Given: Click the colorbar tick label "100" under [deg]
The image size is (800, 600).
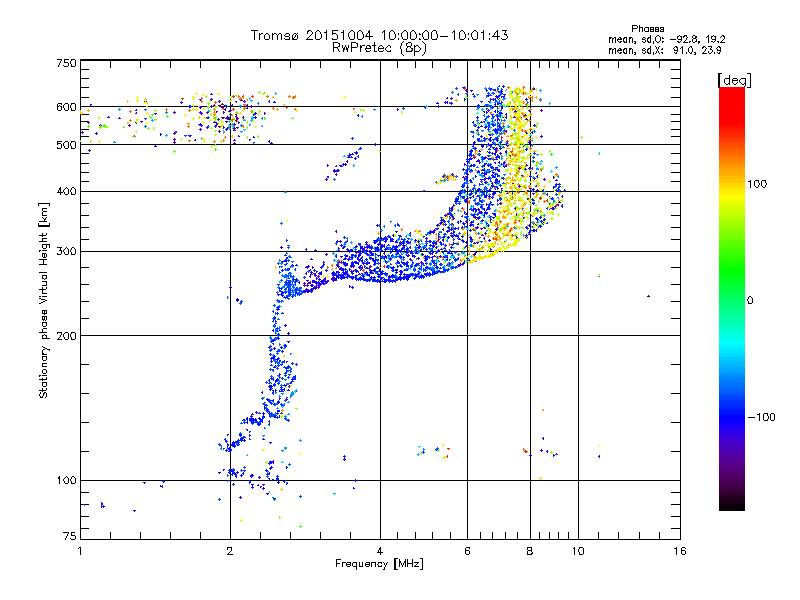Looking at the screenshot, I should [757, 184].
